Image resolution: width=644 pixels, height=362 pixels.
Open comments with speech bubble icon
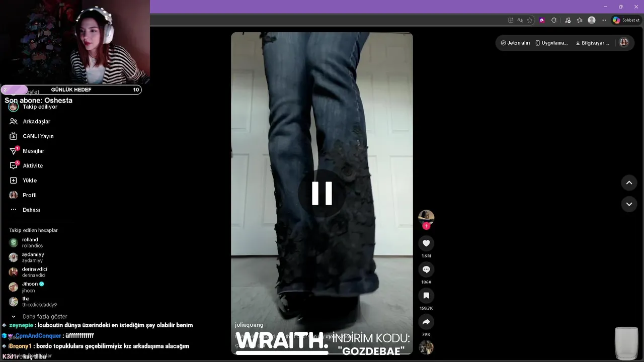(x=426, y=269)
